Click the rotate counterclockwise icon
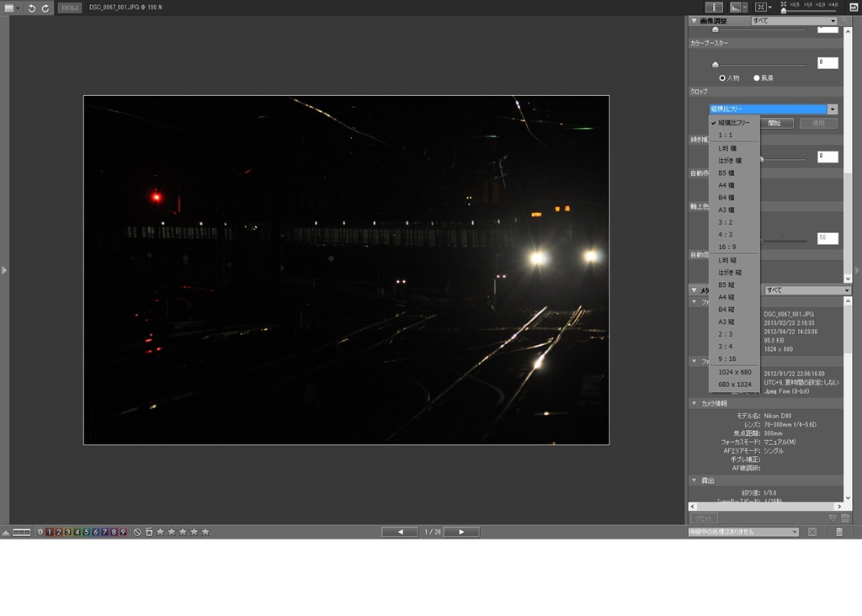The width and height of the screenshot is (862, 616). [x=32, y=8]
